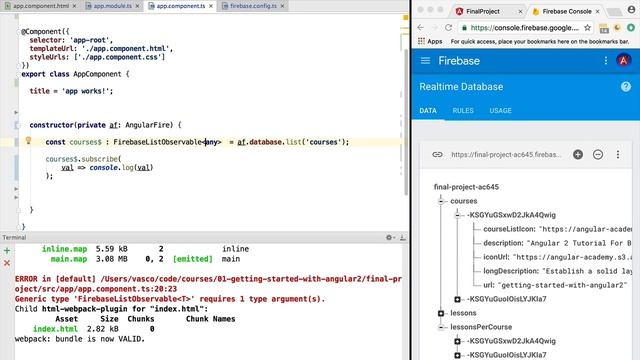
Task: Click the browser profile icon
Action: tap(631, 10)
